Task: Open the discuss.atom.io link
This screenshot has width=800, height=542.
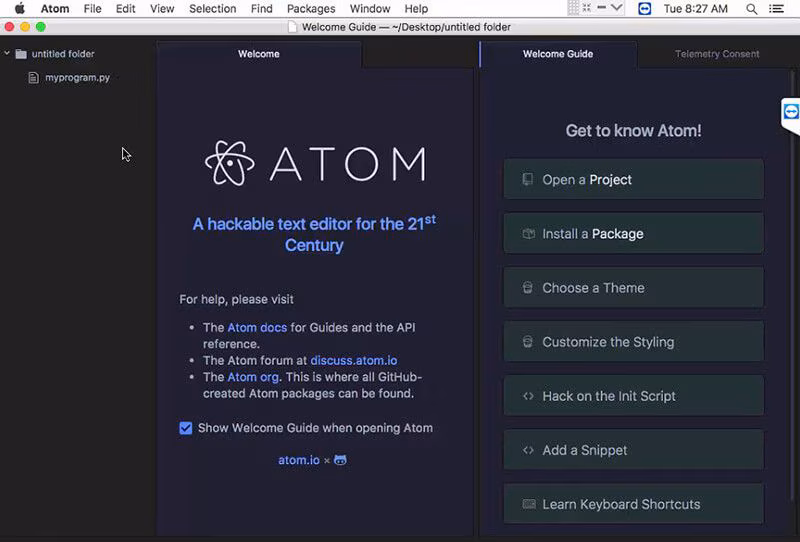Action: [x=354, y=360]
